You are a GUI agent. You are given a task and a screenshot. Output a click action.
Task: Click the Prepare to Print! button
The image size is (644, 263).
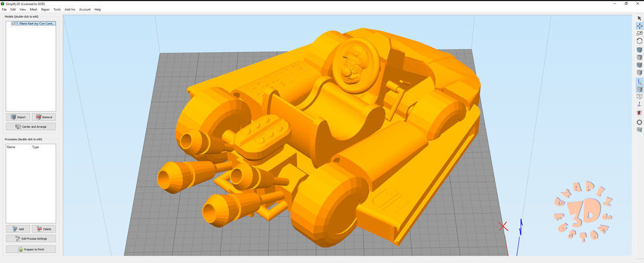(31, 249)
